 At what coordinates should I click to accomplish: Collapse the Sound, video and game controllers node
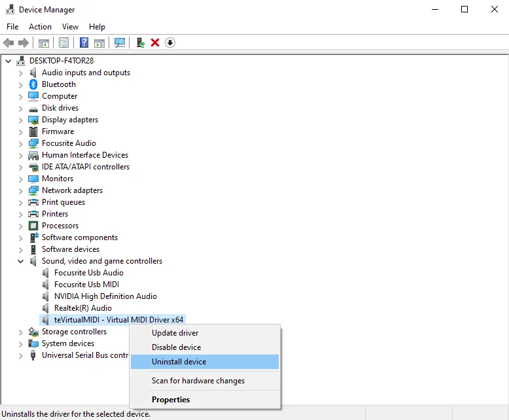point(20,261)
